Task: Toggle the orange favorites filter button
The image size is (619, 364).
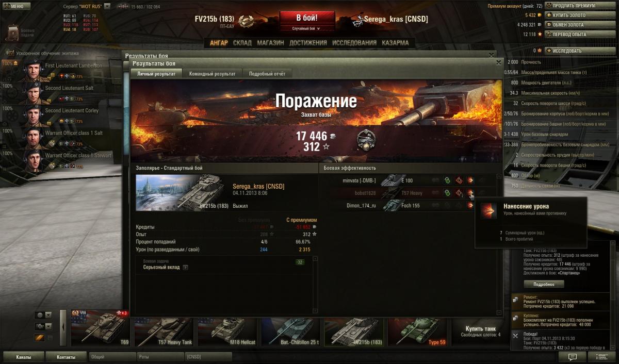Action: click(39, 338)
